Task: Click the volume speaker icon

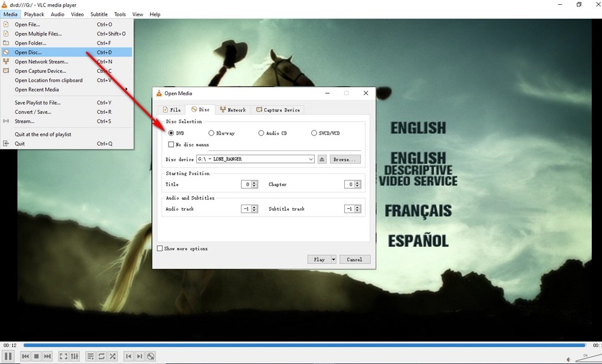Action: point(569,359)
